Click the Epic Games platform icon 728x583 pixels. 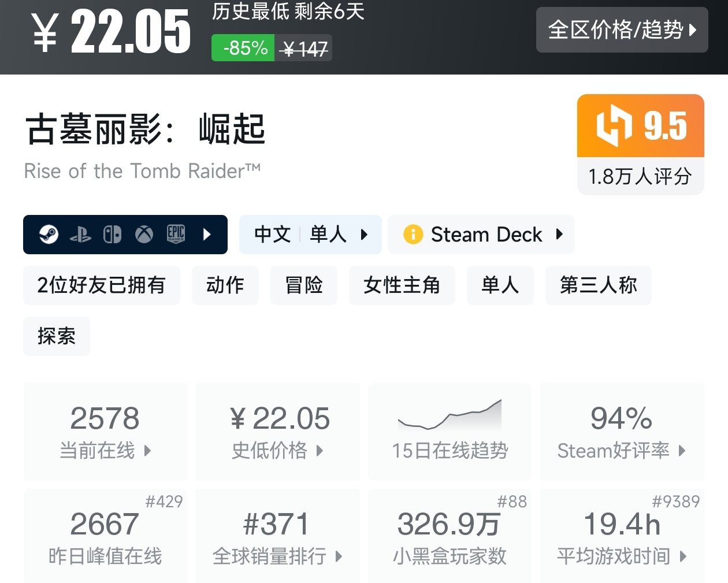point(176,233)
